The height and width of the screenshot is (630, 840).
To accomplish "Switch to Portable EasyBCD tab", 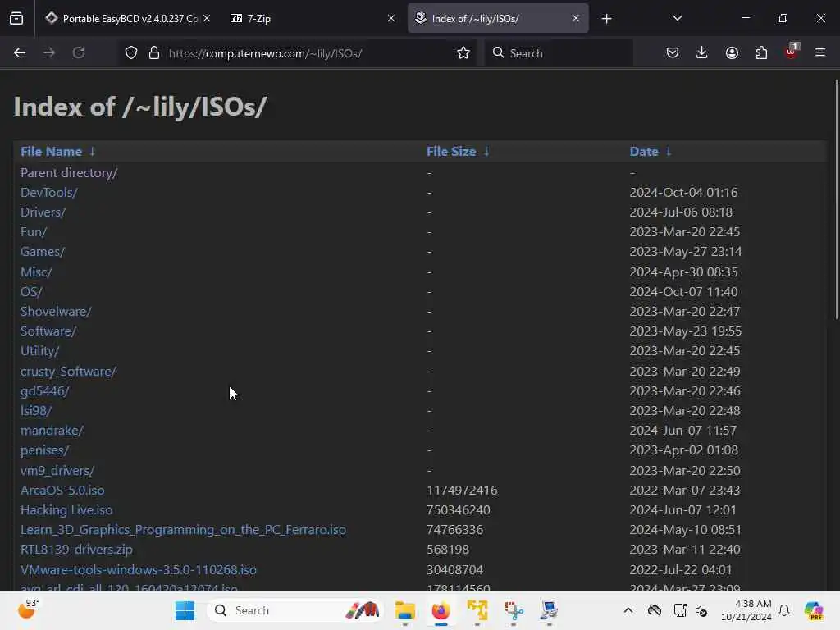I will click(x=129, y=19).
